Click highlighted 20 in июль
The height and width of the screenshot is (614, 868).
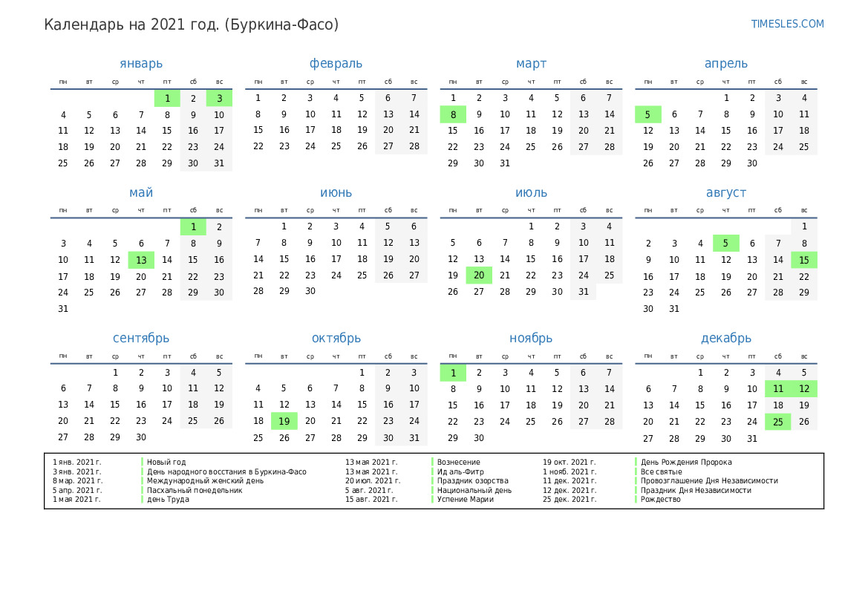[479, 275]
